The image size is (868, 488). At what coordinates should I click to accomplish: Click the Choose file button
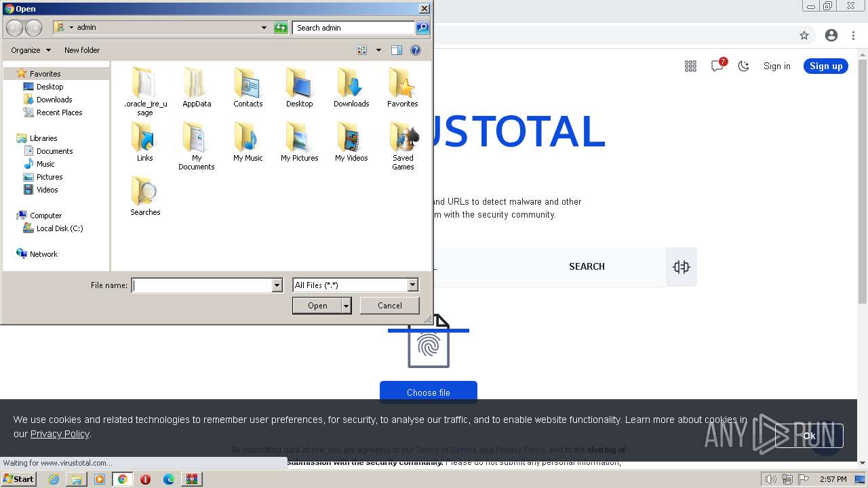(x=429, y=392)
